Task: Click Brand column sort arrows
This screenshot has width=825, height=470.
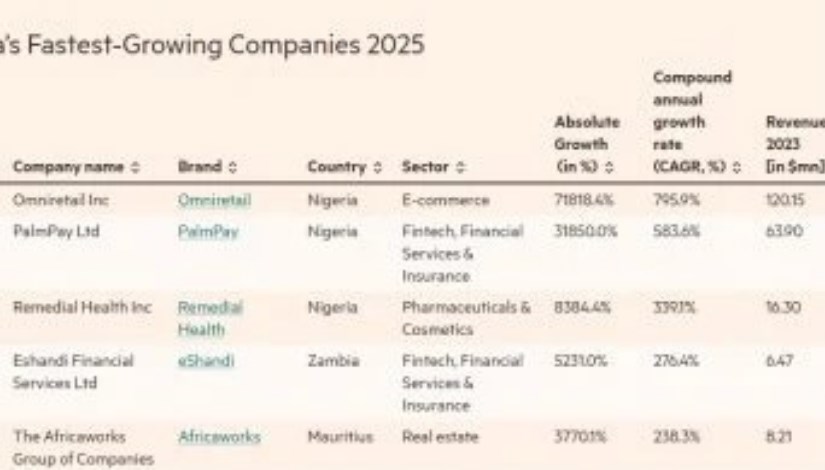Action: coord(233,167)
